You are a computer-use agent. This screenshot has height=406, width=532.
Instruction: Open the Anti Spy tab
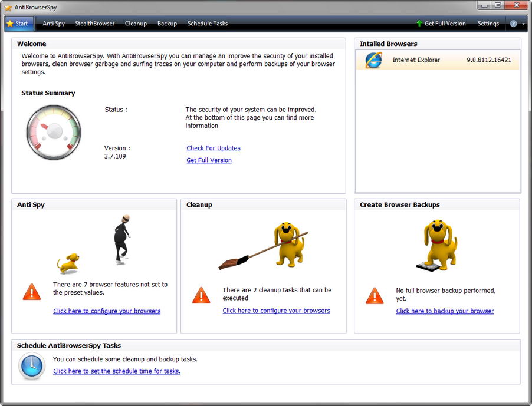click(x=54, y=24)
